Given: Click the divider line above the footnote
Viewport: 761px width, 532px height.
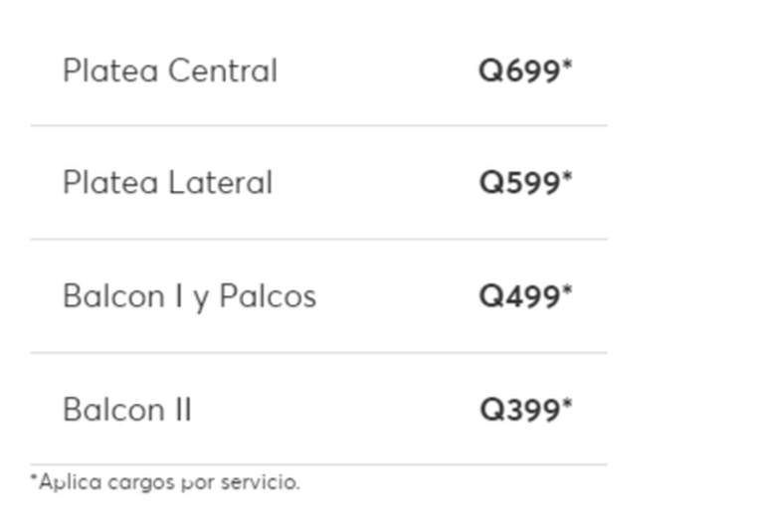Looking at the screenshot, I should pos(319,464).
